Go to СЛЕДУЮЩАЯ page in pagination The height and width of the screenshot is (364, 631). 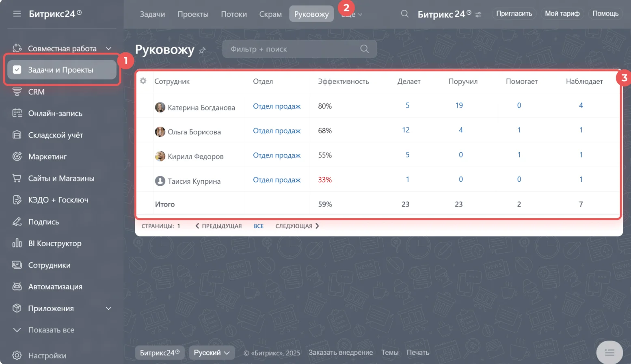tap(297, 226)
